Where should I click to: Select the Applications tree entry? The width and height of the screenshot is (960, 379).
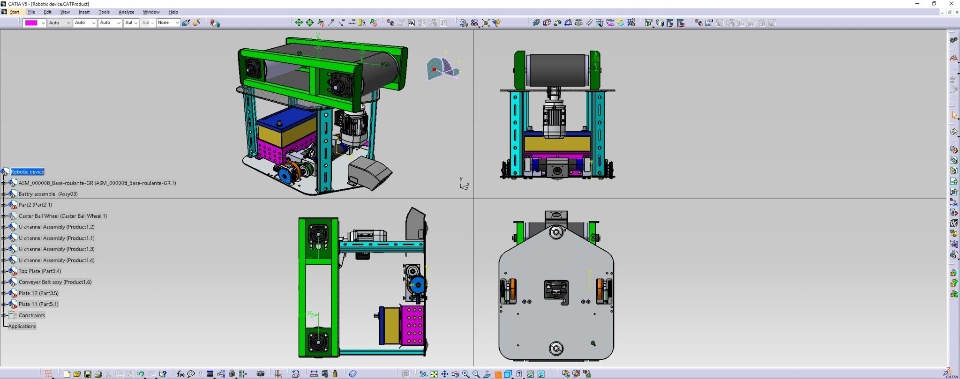click(22, 326)
